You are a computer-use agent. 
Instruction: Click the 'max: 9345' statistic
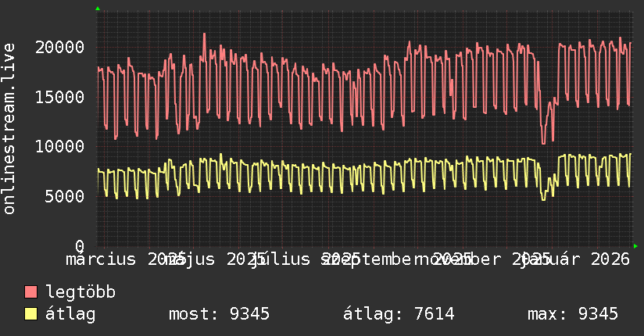tap(573, 314)
